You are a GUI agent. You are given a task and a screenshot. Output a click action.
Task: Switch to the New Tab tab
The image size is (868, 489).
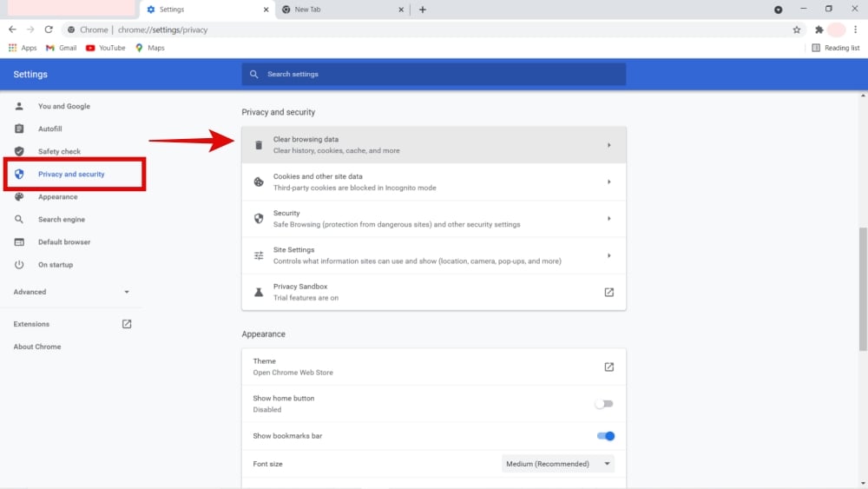(343, 10)
